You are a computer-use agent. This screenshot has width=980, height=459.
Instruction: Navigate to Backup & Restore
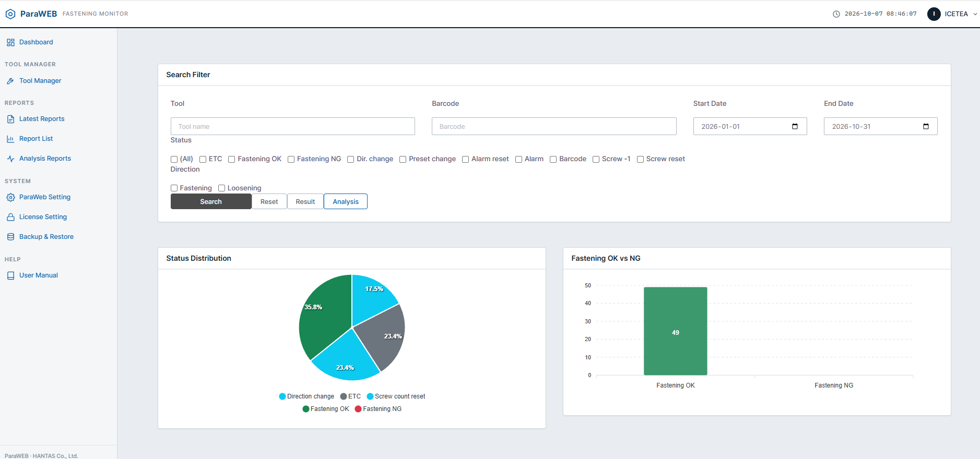(46, 237)
